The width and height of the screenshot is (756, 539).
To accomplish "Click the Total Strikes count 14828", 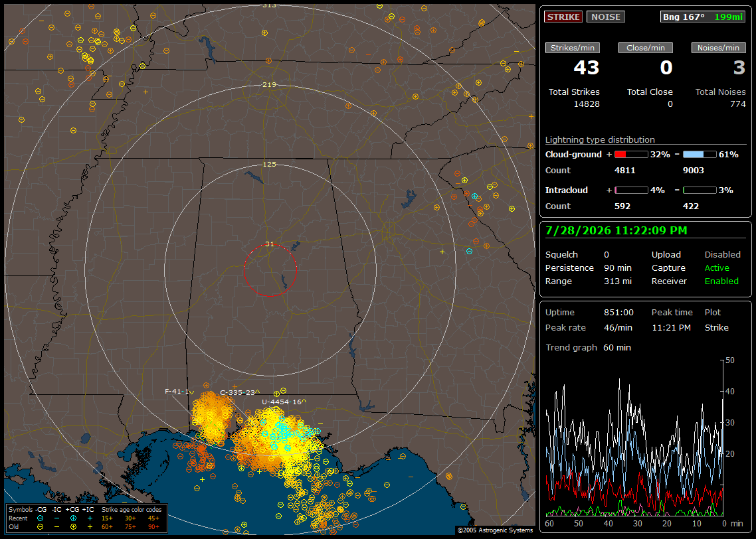I will pyautogui.click(x=587, y=104).
